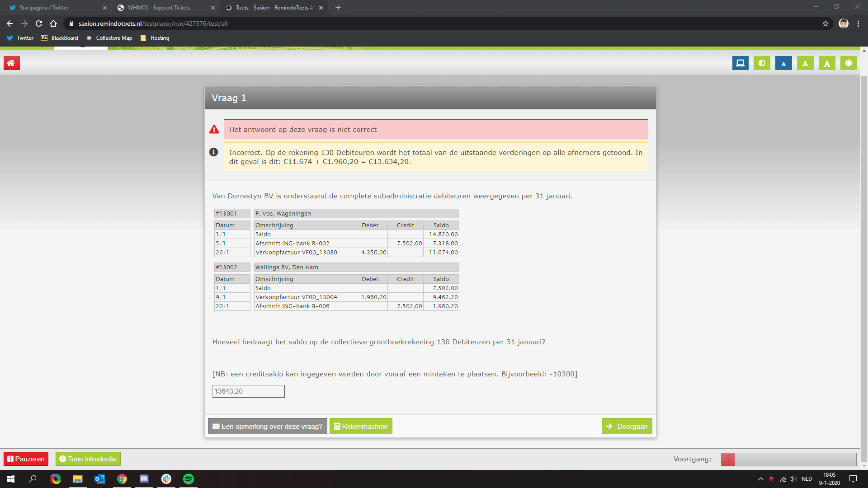Click the blue laptop display icon

[740, 63]
